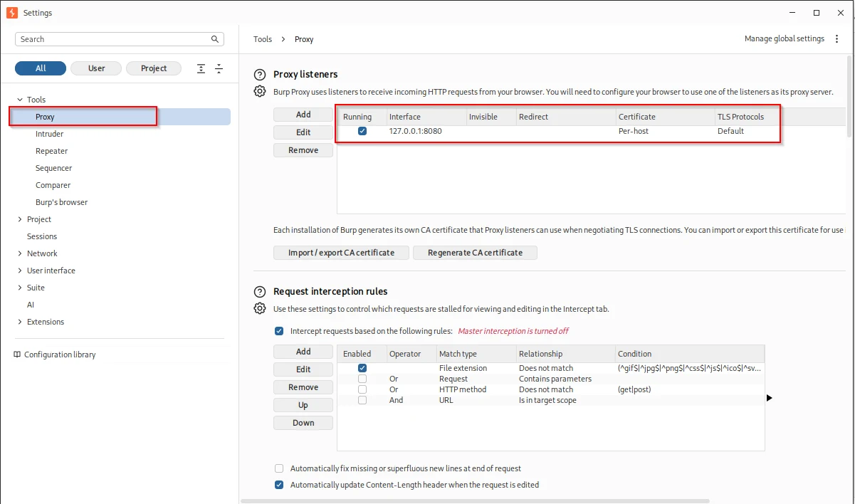Remove the selected proxy listener
Screen dimensions: 855x504
pos(303,150)
